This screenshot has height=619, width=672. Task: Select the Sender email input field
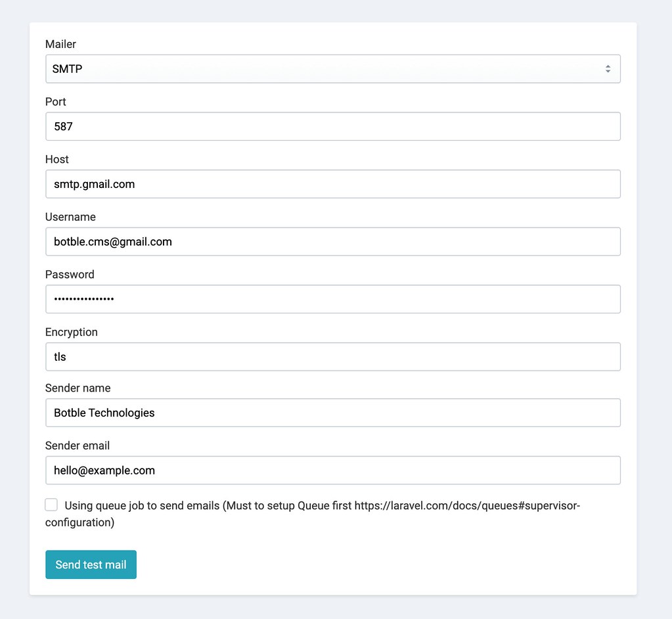(x=332, y=470)
